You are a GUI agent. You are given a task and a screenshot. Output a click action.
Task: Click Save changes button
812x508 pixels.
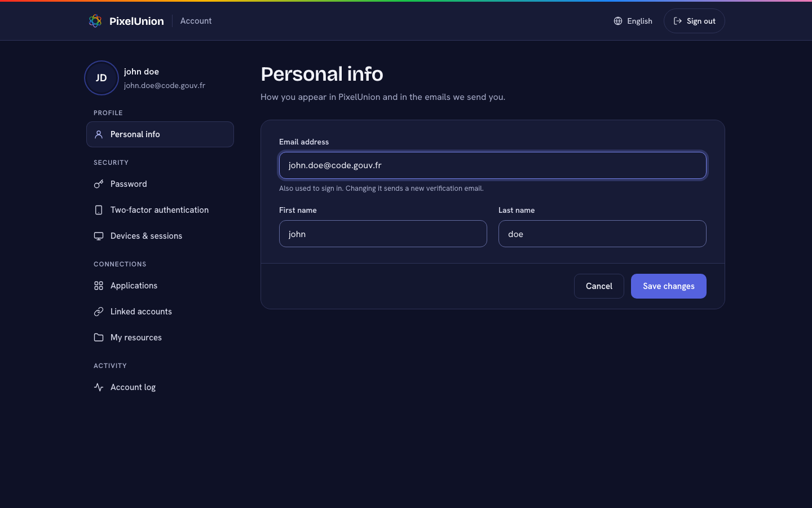669,286
